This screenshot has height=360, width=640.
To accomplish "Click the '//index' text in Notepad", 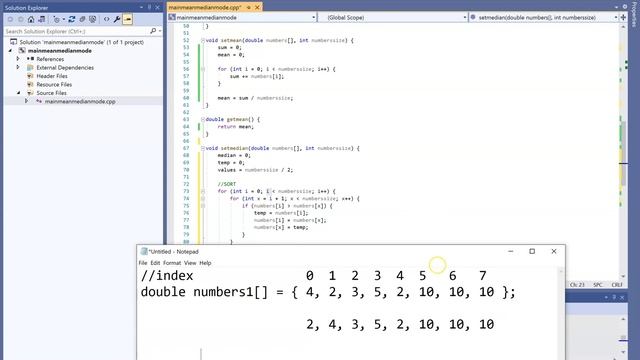I will click(x=167, y=276).
